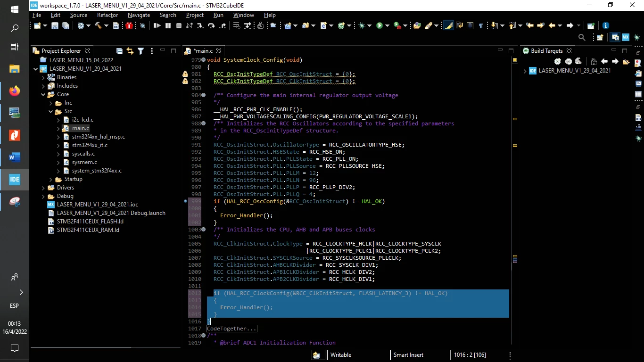
Task: Toggle the highlighted Mark Occurrences button
Action: pyautogui.click(x=448, y=25)
